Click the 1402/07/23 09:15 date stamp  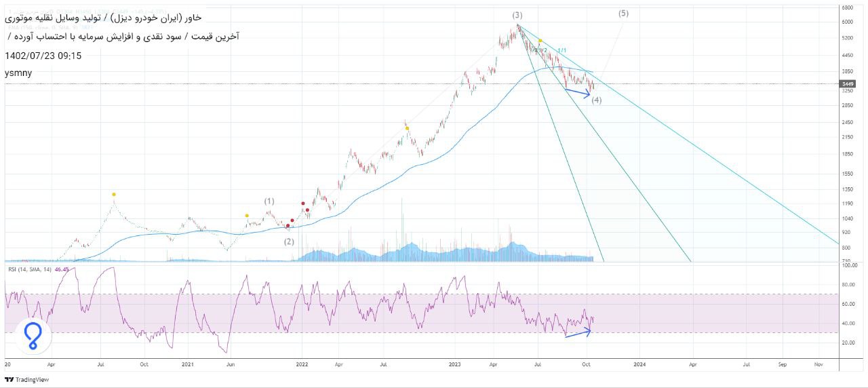[43, 56]
